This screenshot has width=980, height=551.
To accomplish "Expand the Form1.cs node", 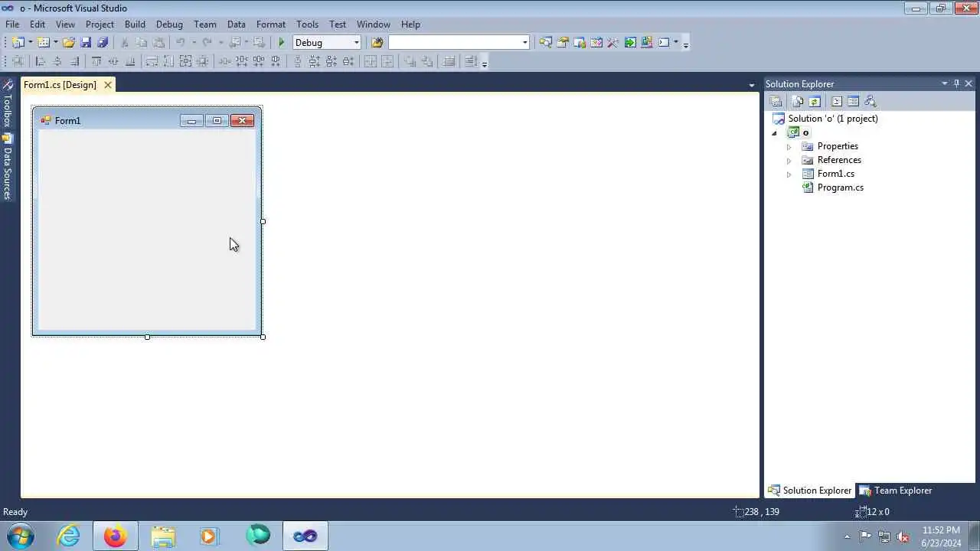I will click(x=789, y=174).
